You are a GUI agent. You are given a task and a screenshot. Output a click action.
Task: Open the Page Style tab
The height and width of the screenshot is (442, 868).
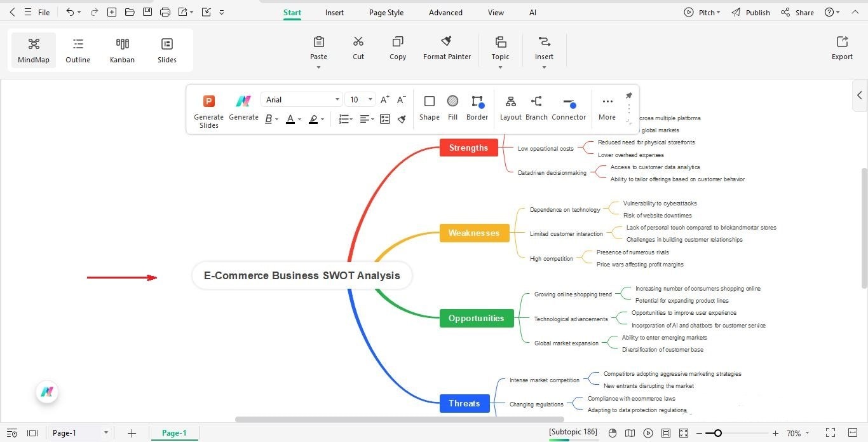386,12
